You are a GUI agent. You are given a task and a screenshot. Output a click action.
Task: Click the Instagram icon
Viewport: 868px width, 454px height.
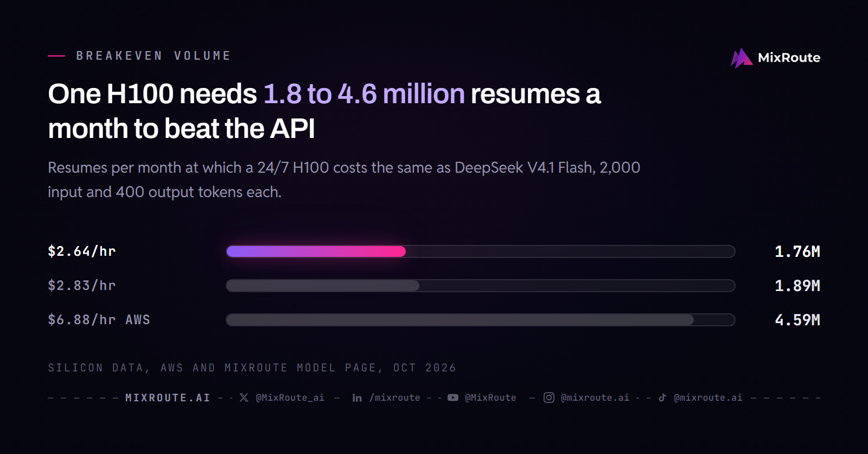click(549, 398)
